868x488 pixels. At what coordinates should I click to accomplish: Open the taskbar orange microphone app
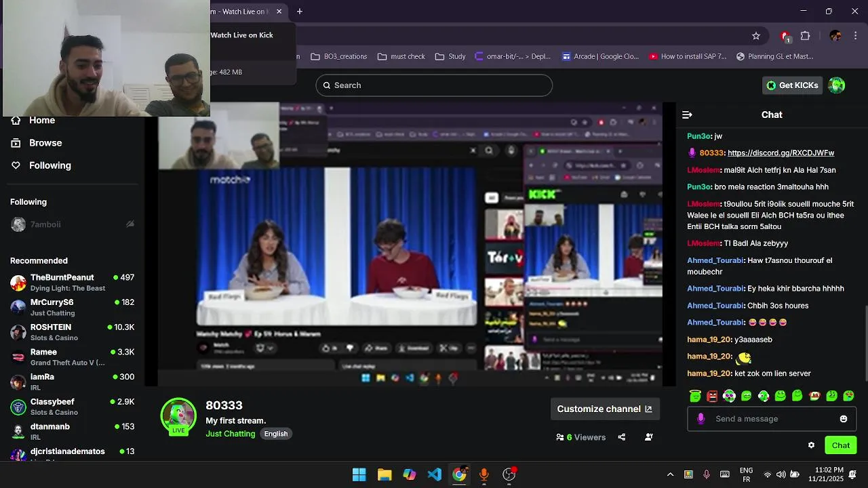(x=484, y=474)
